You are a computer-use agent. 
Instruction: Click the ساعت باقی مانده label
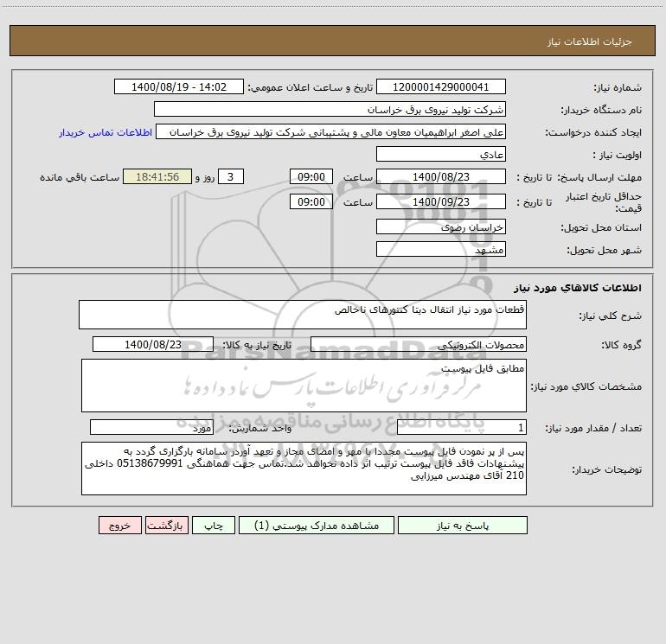coord(80,177)
